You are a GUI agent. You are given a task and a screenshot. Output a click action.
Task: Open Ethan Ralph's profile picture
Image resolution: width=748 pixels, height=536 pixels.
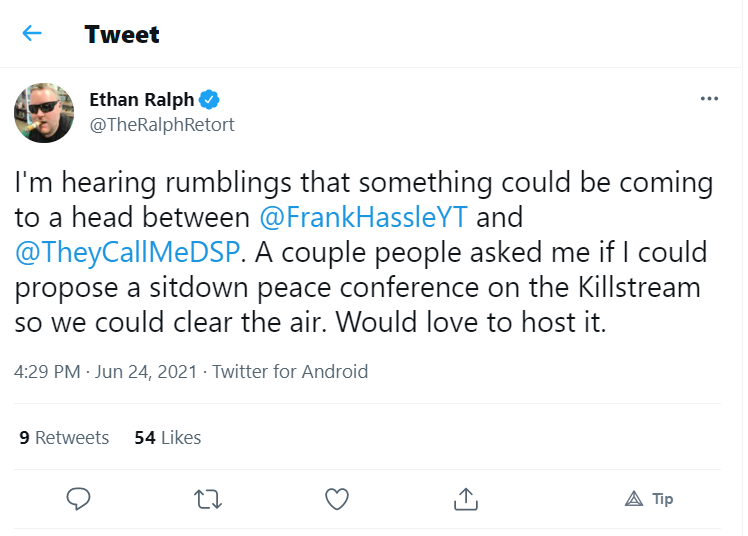44,113
